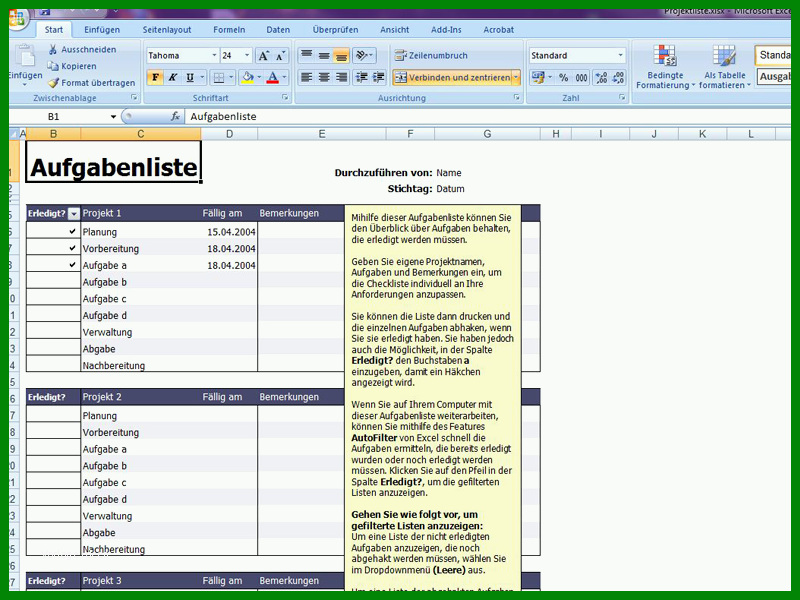
Task: Align text to top of cell
Action: [x=306, y=55]
